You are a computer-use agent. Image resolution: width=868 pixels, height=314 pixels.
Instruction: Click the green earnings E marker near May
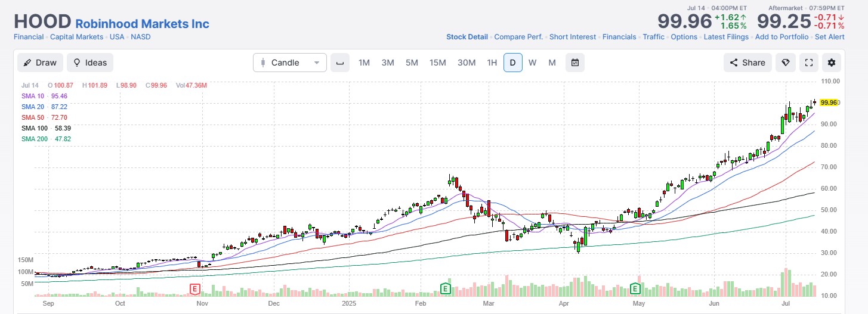pos(635,289)
